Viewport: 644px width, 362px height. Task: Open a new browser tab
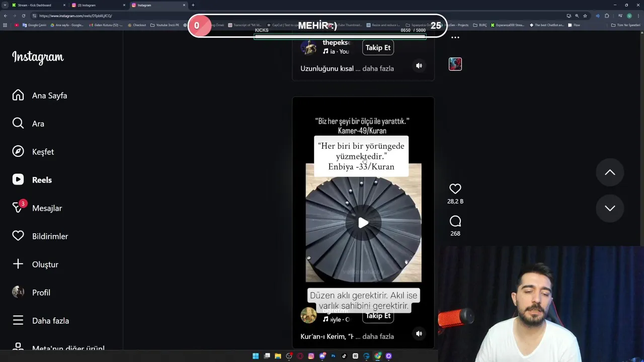(193, 5)
